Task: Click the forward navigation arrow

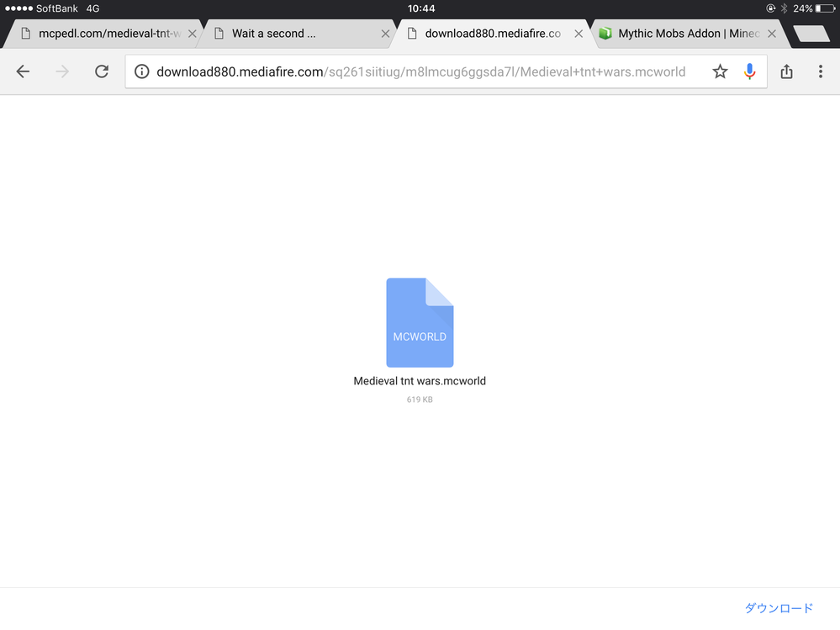Action: coord(61,71)
